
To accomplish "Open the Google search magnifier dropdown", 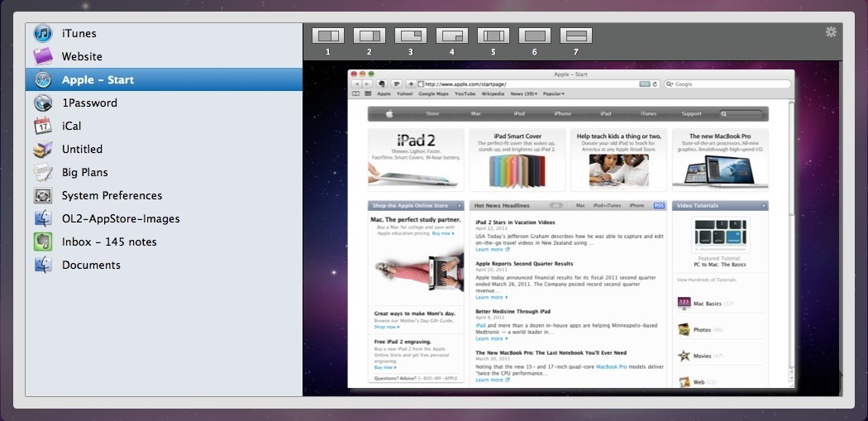I will pyautogui.click(x=670, y=84).
